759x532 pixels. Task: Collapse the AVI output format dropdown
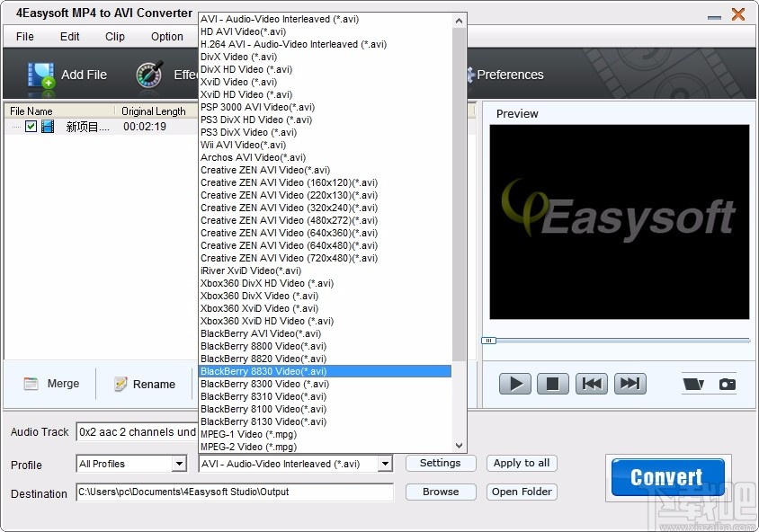pos(383,464)
